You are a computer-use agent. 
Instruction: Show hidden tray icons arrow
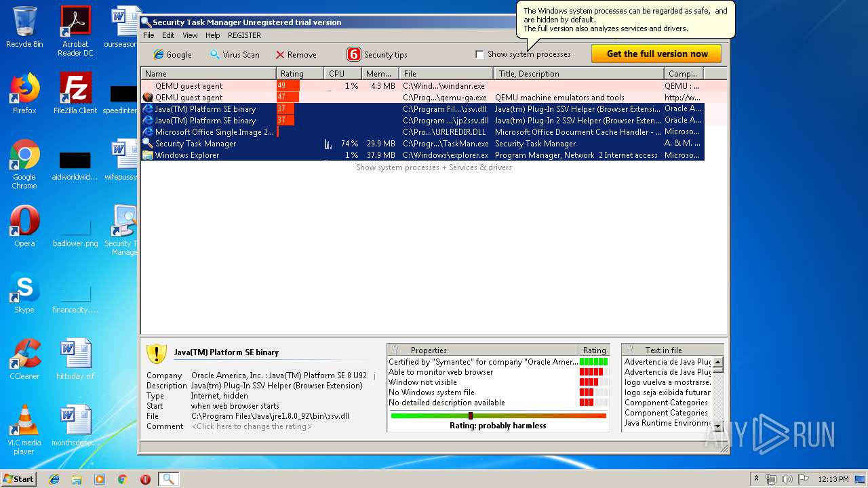coord(757,479)
